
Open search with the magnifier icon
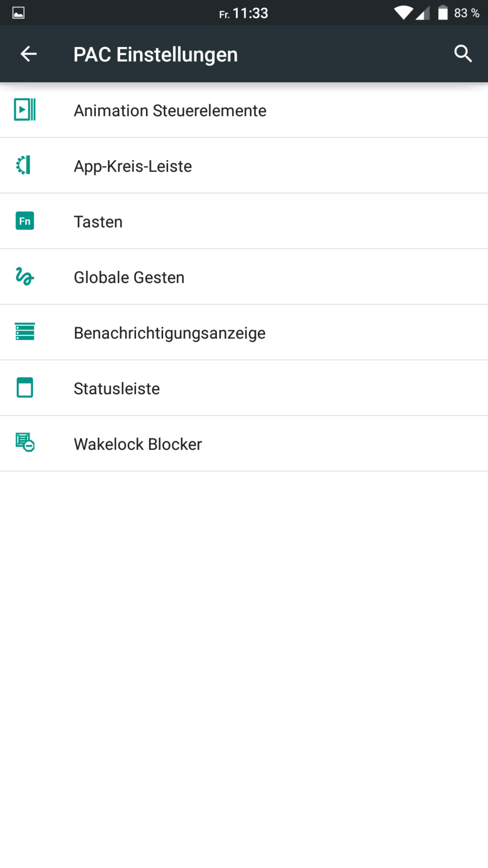pyautogui.click(x=463, y=54)
